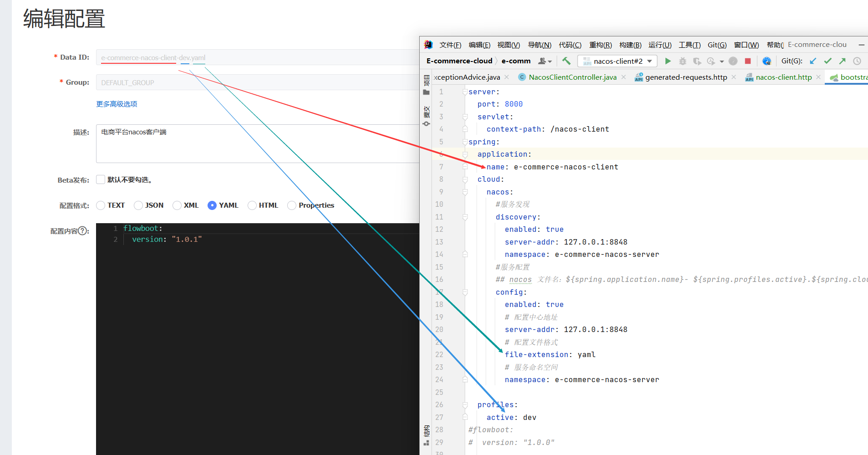The image size is (868, 455).
Task: Select the Properties format radio button
Action: tap(292, 205)
